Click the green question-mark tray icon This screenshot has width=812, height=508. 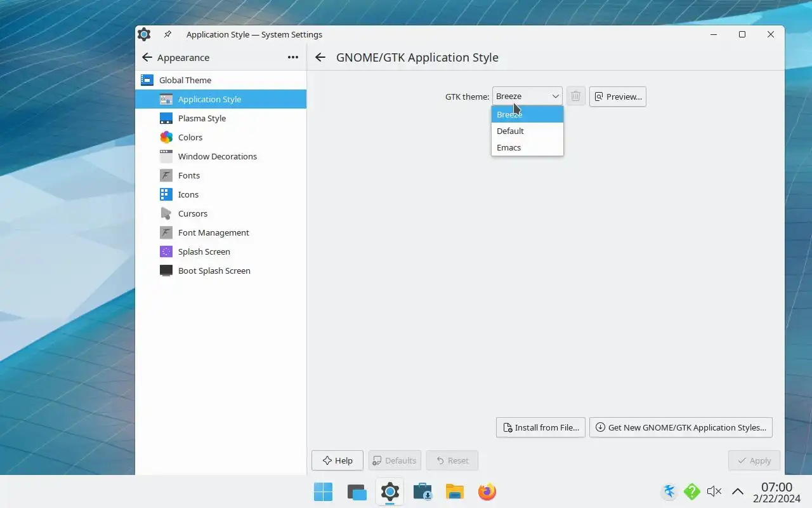(691, 491)
